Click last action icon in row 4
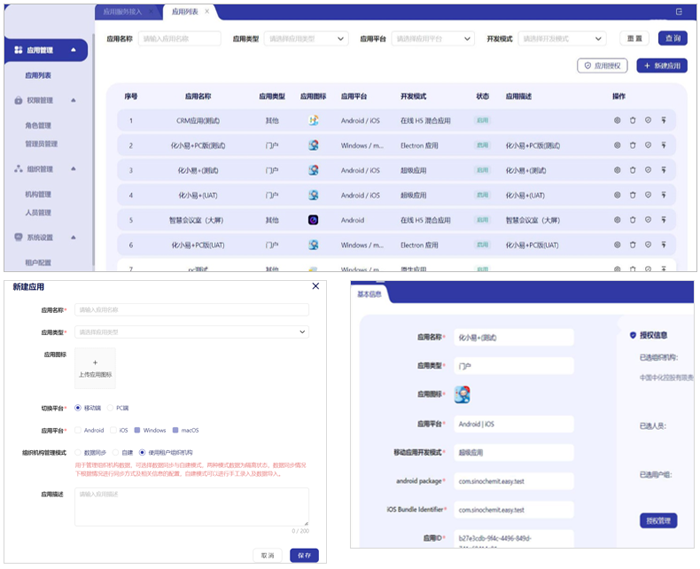Viewport: 700px width, 569px height. point(663,195)
